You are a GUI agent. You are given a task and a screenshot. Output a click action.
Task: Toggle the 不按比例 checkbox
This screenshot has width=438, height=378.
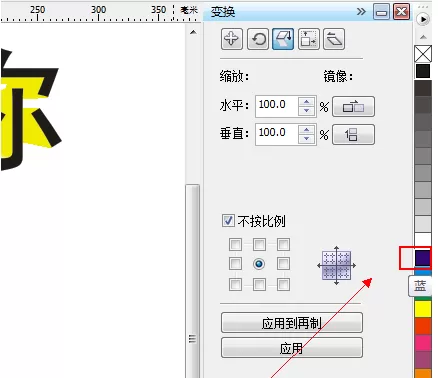(228, 221)
